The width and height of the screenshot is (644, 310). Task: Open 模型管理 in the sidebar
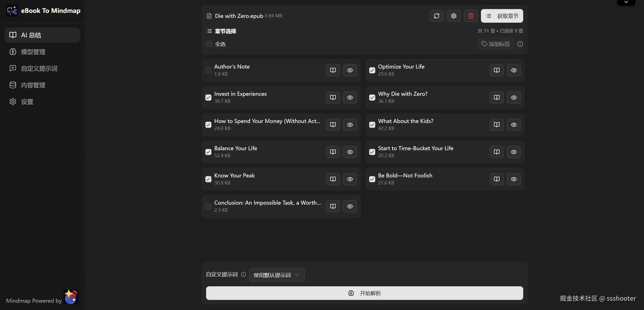(x=33, y=52)
